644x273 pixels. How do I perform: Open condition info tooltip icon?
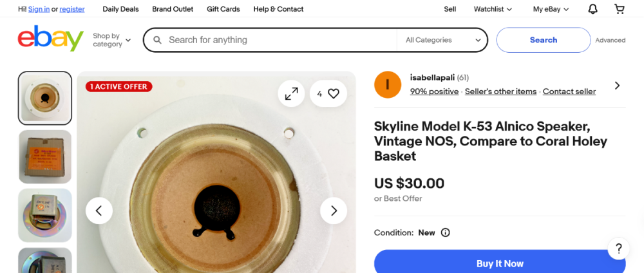445,232
